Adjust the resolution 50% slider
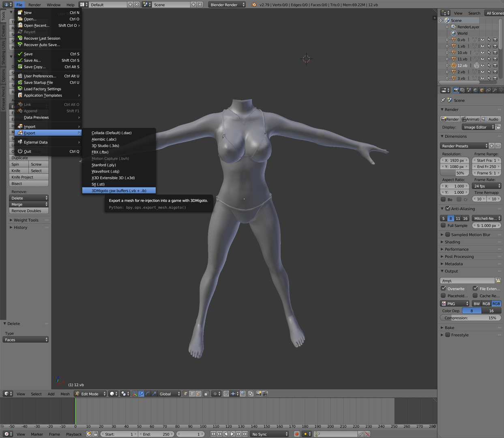This screenshot has height=438, width=504. click(454, 173)
